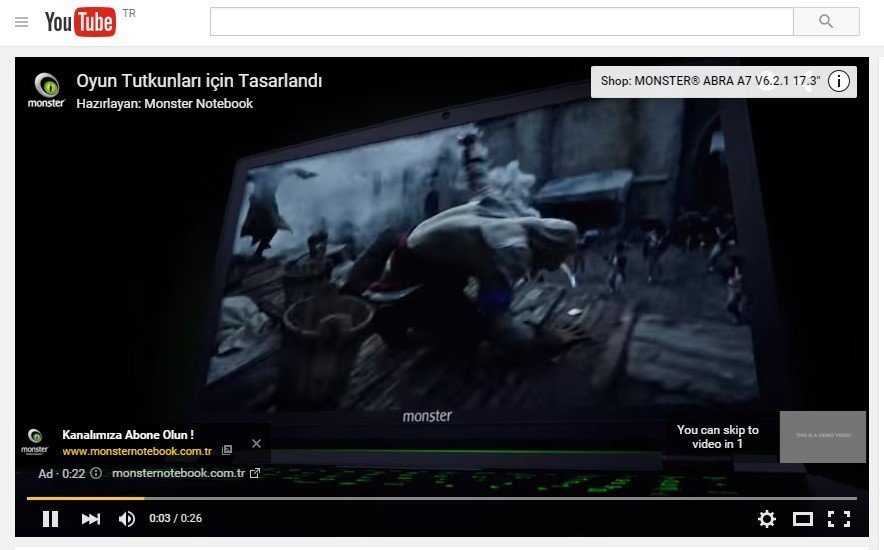
Task: Click the ad info circle icon
Action: pos(96,473)
